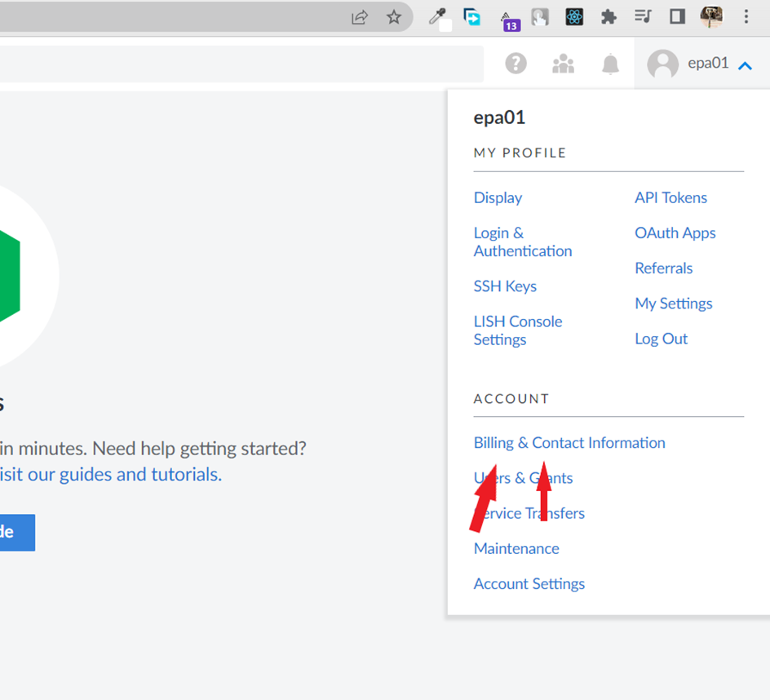
Task: Open Account Settings
Action: (x=529, y=584)
